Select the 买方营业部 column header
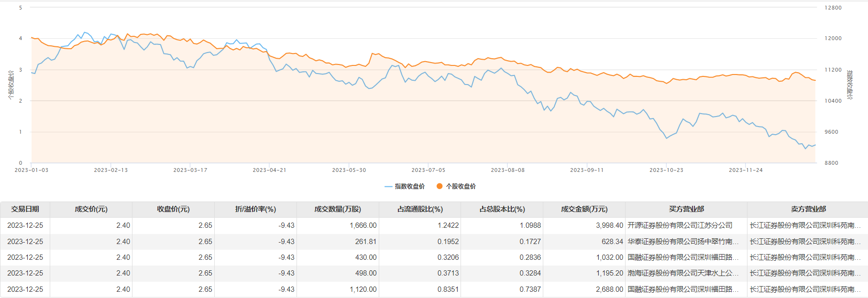This screenshot has width=868, height=298. [686, 209]
